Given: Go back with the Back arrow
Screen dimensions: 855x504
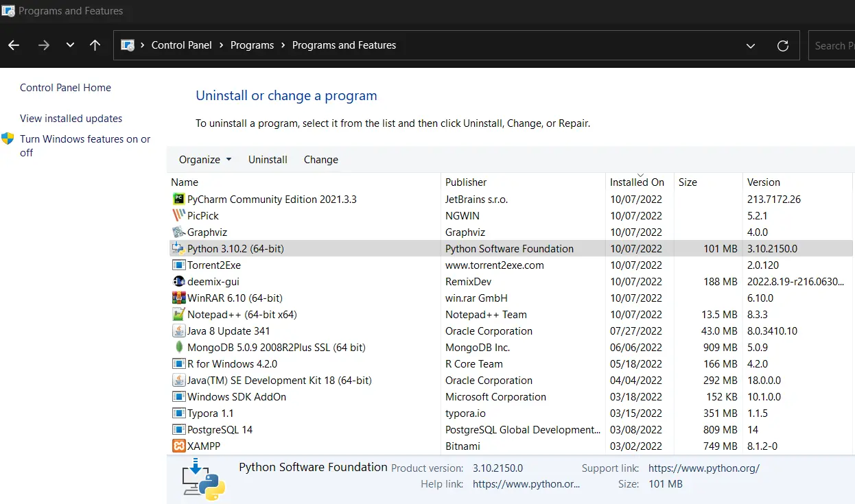Looking at the screenshot, I should [x=14, y=45].
